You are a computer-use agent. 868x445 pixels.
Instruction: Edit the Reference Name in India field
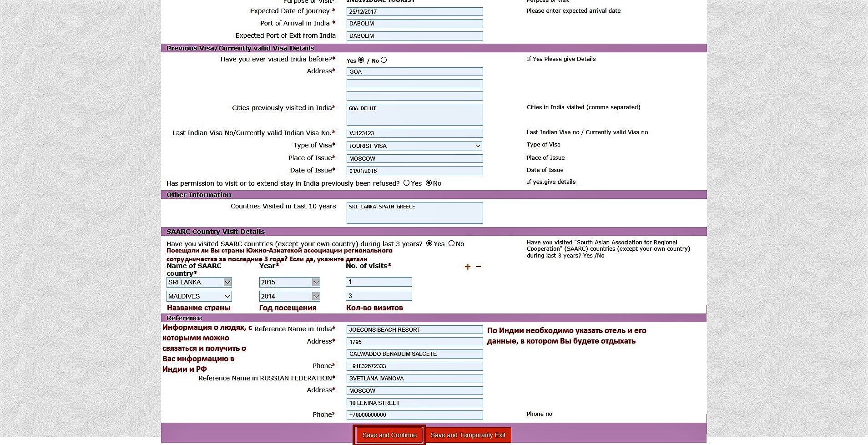point(414,330)
